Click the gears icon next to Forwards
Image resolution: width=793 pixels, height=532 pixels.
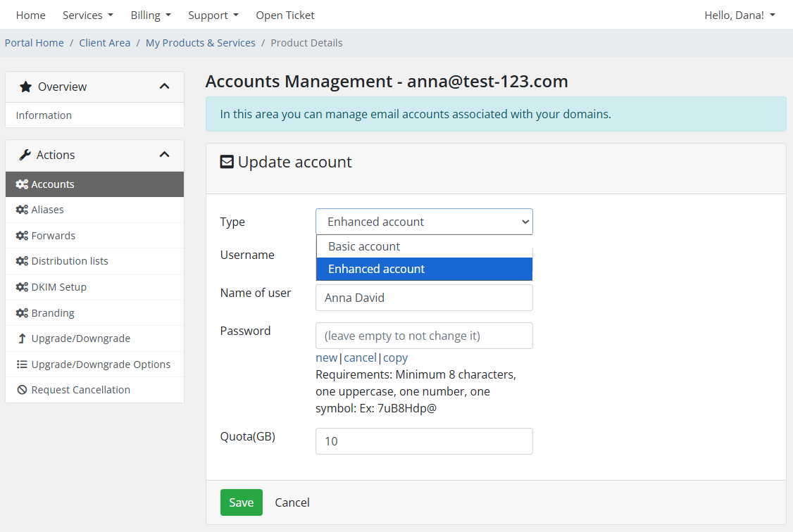click(22, 236)
